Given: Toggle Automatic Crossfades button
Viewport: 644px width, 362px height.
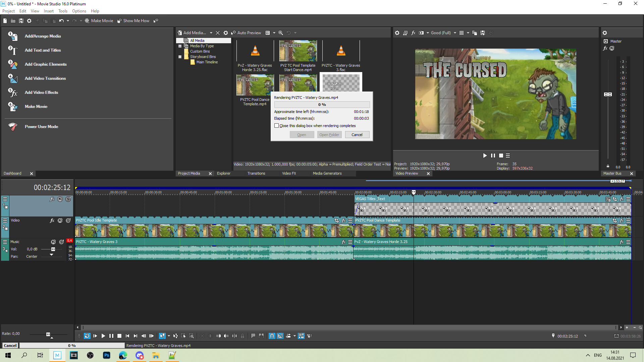Looking at the screenshot, I should [280, 336].
